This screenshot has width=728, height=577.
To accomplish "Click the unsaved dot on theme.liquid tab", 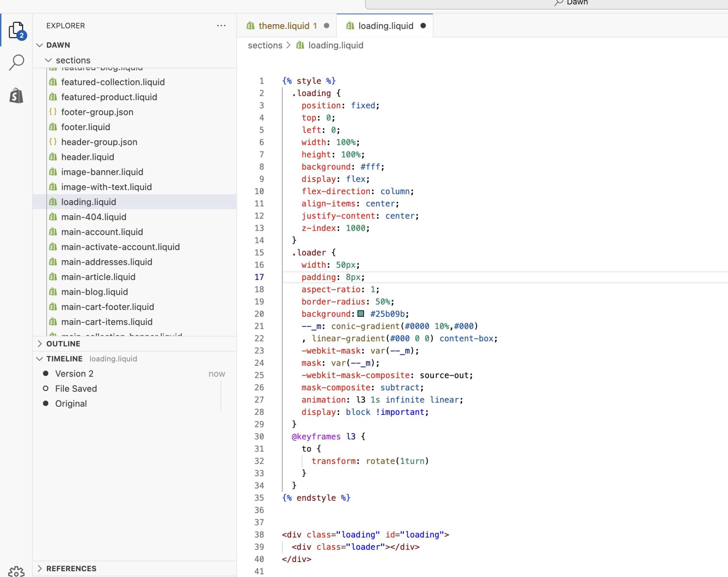I will (327, 26).
